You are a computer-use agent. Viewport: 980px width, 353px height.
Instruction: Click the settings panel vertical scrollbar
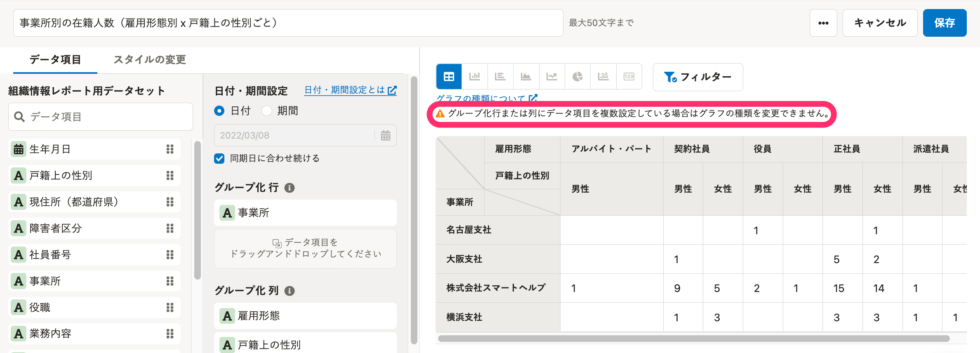(x=414, y=210)
